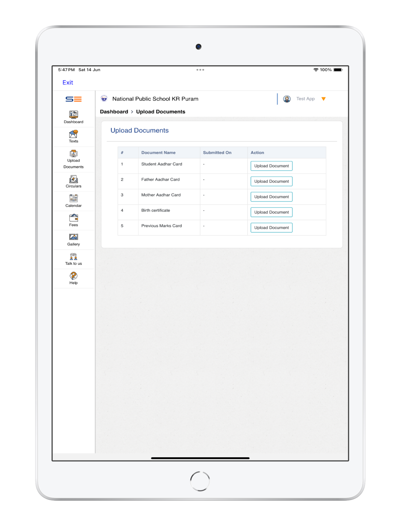Click National Public School KR Puram title
This screenshot has height=532, width=399.
155,99
